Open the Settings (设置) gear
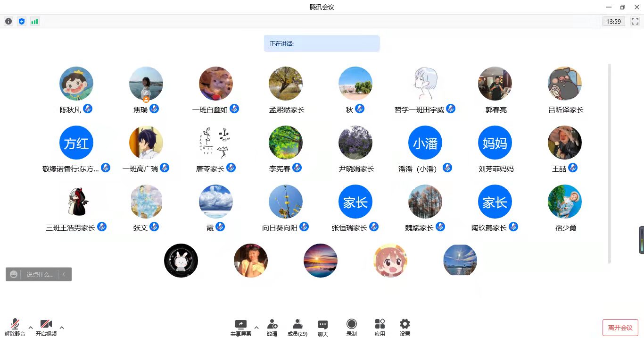Image resolution: width=644 pixels, height=338 pixels. (405, 327)
